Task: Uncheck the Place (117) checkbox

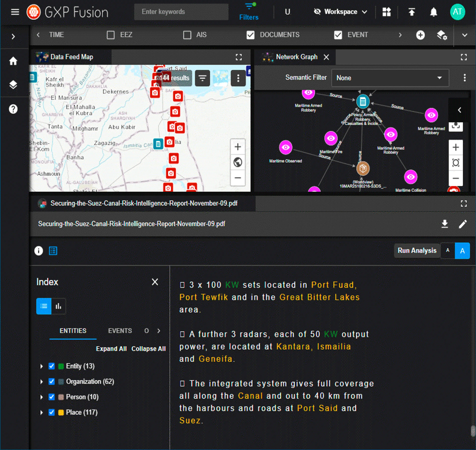Action: click(x=52, y=412)
